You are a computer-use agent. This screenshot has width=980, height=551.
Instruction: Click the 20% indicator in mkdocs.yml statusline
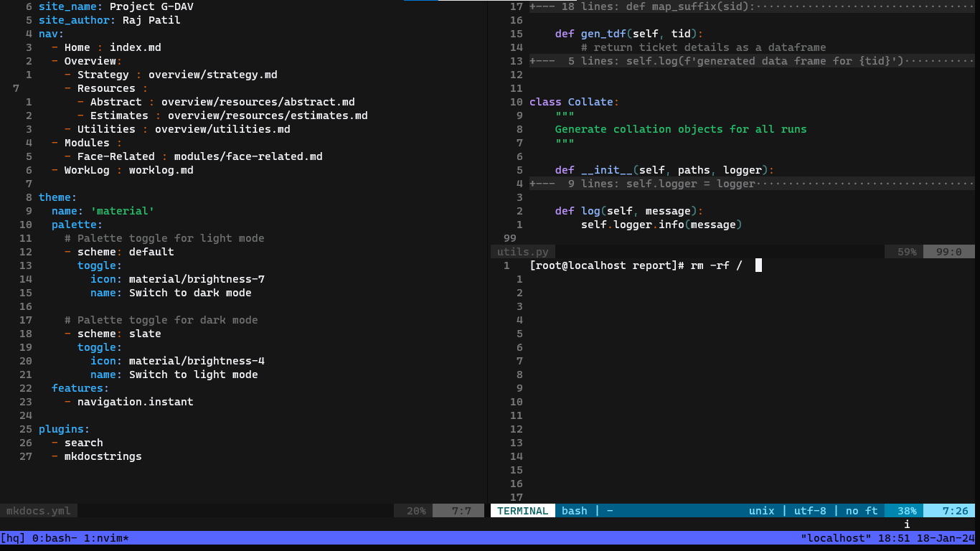[x=416, y=511]
